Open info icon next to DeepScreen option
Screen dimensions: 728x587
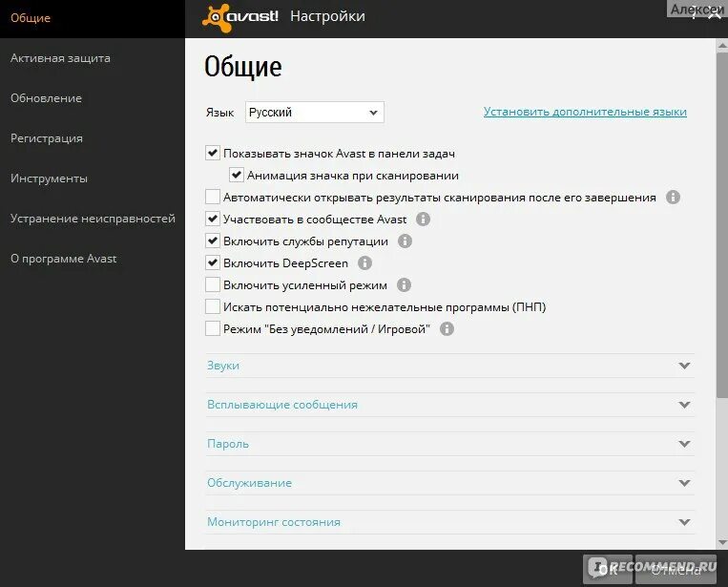tap(364, 262)
